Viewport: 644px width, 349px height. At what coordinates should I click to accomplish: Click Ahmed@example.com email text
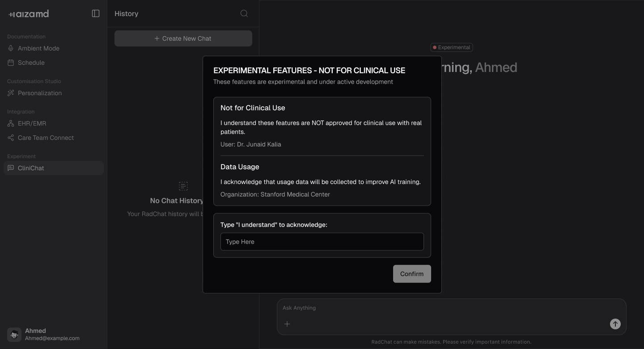click(x=52, y=338)
